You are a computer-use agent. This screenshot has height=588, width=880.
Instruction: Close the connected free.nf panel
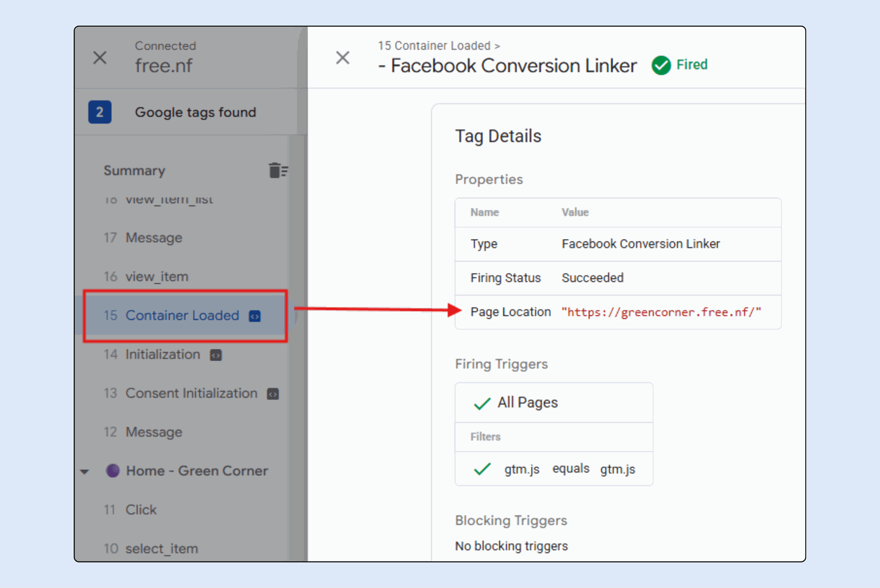(100, 58)
